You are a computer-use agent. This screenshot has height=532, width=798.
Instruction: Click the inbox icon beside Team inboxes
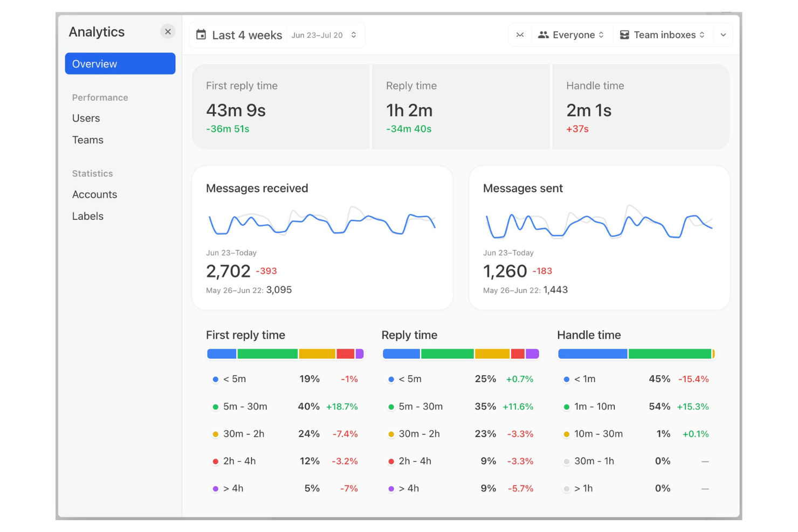point(624,35)
